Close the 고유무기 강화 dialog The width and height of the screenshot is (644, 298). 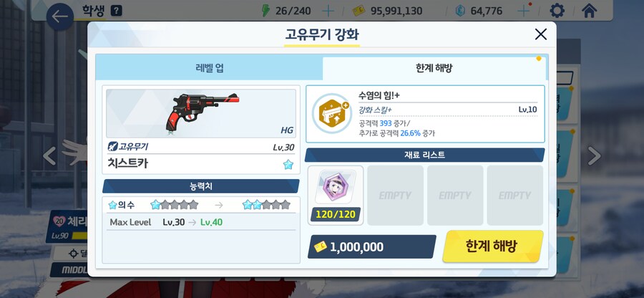click(x=541, y=34)
